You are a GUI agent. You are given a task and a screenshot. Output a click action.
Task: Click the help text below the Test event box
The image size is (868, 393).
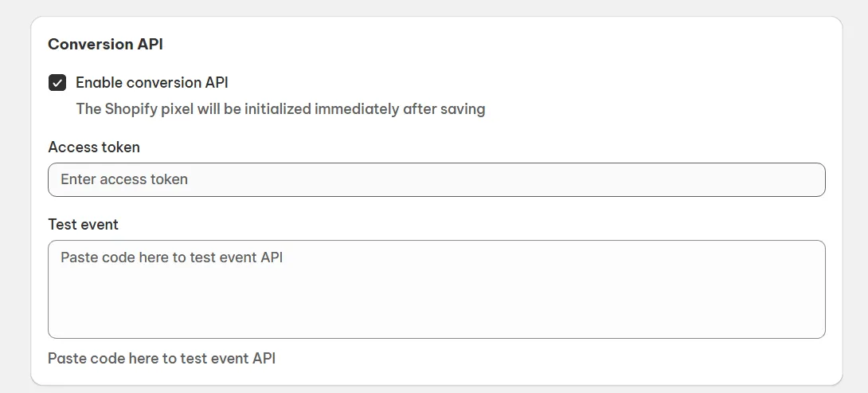pos(162,358)
